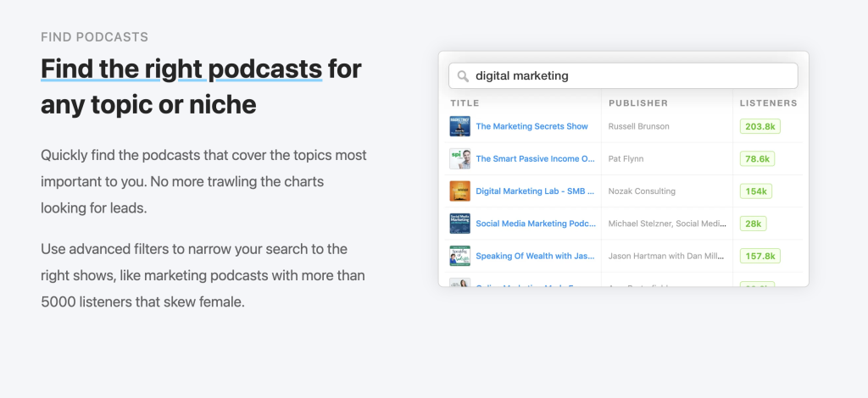
Task: Click 'Speaking Of Wealth with Jas...' link
Action: (x=534, y=256)
